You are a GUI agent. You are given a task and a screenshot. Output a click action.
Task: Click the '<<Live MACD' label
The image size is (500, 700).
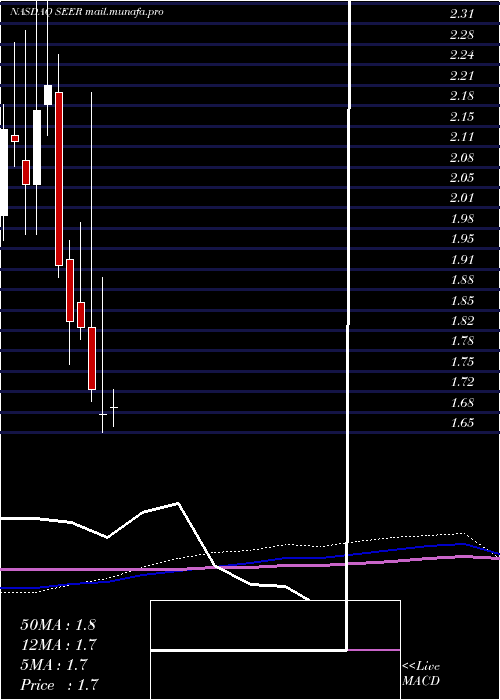[421, 674]
